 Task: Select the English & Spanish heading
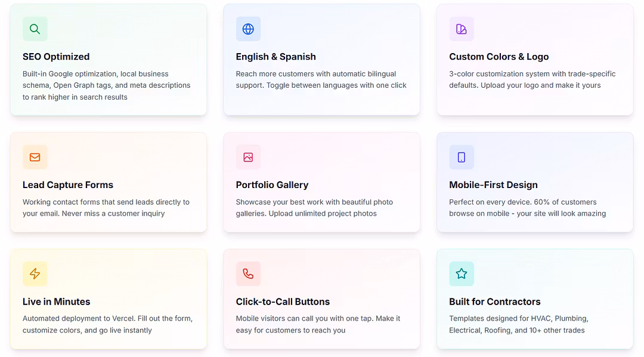[275, 57]
